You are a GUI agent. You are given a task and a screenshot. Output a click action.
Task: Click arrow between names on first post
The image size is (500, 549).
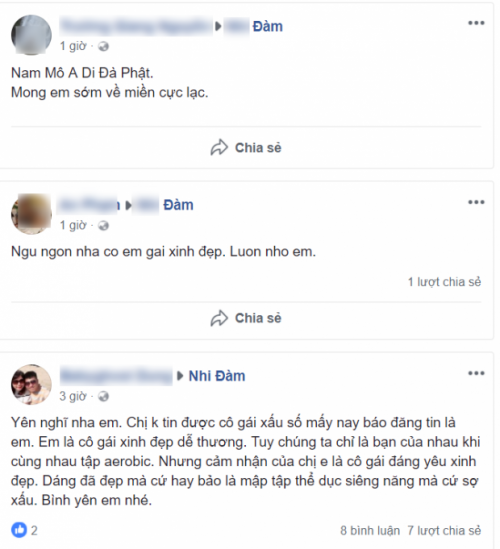click(218, 26)
